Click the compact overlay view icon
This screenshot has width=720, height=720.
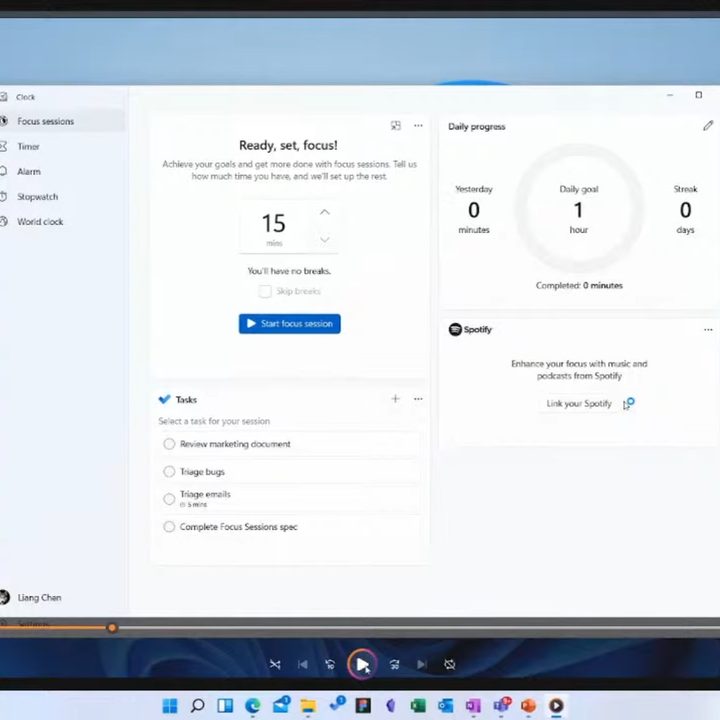point(395,125)
